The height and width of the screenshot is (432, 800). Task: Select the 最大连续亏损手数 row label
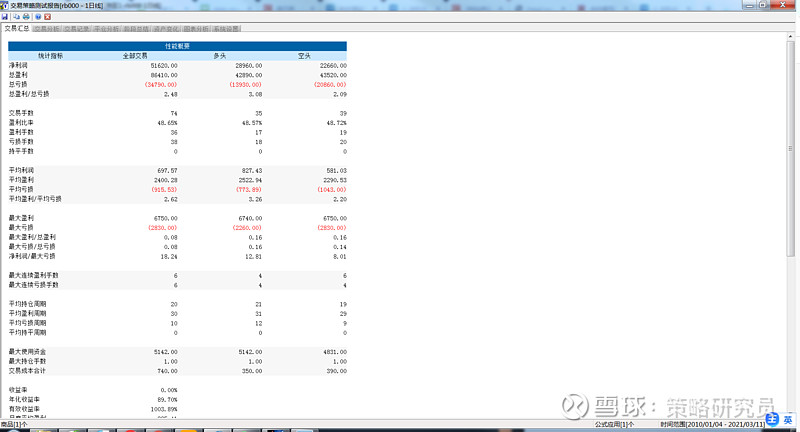[x=33, y=285]
